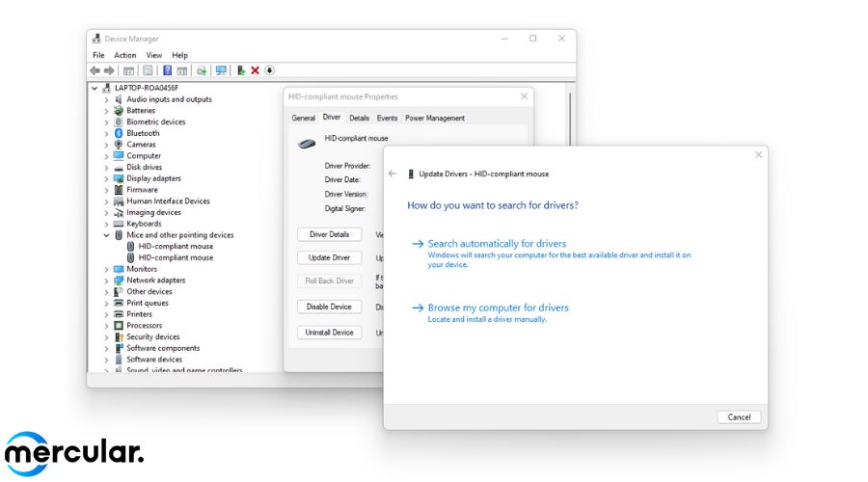This screenshot has width=868, height=482.
Task: Open the Action menu
Action: click(x=125, y=55)
